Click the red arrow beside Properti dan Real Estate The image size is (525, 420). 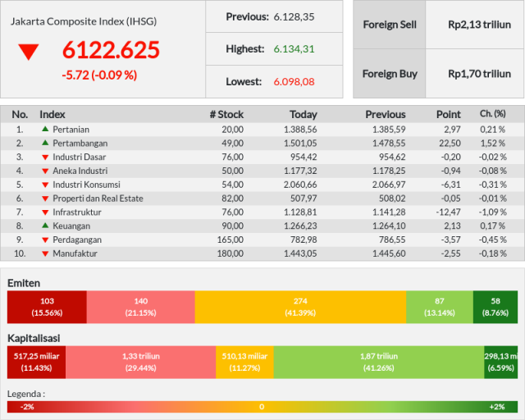(45, 199)
